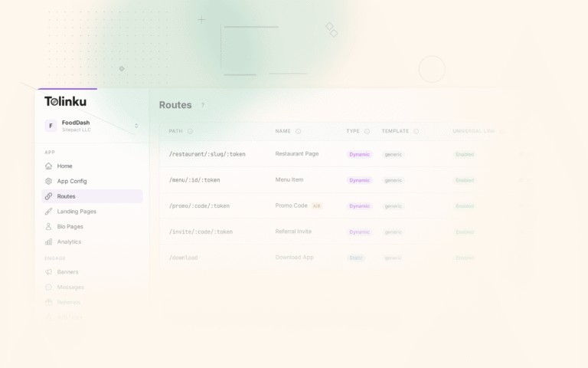Click the info icon beside NAME header
Viewport: 588px width, 368px height.
(298, 131)
